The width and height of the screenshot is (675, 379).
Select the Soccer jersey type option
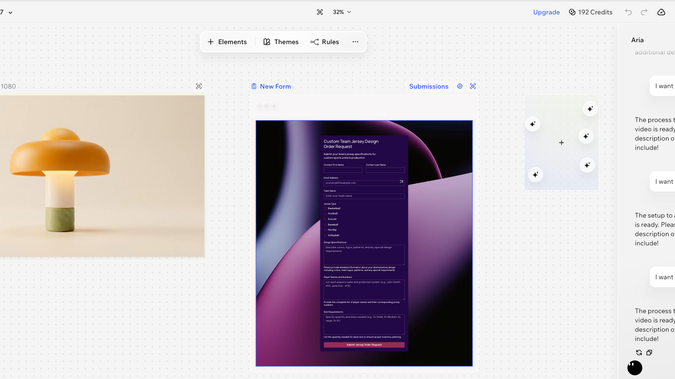pos(331,219)
